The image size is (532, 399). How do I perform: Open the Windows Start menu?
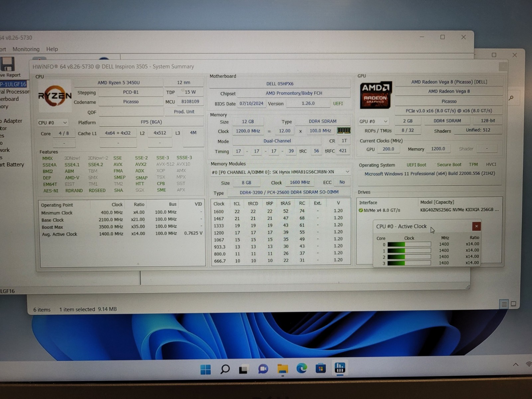[205, 369]
